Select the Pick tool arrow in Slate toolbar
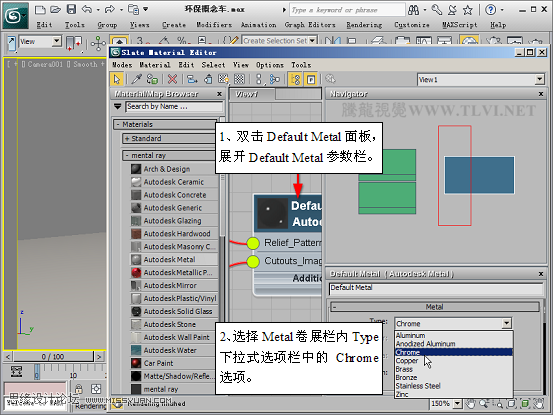This screenshot has height=415, width=553. point(117,79)
